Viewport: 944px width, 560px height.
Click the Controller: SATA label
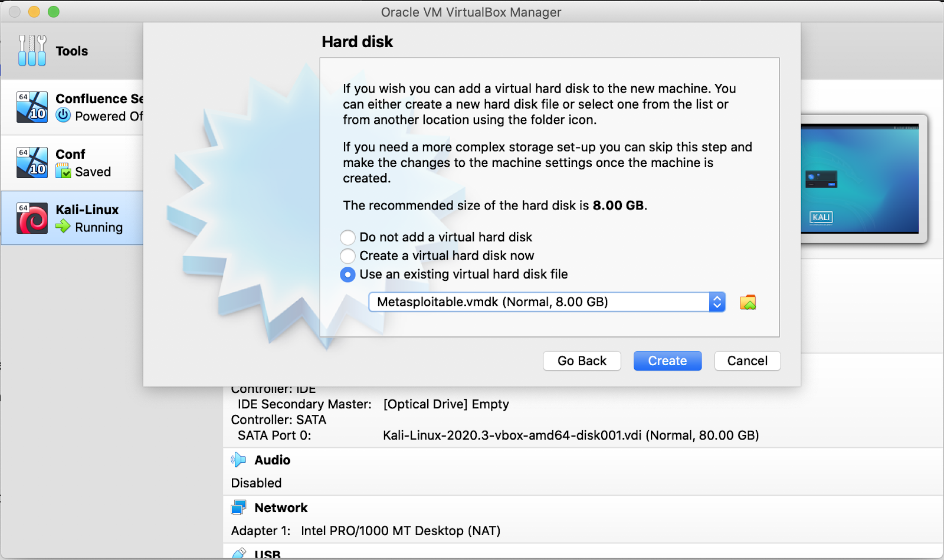pyautogui.click(x=278, y=420)
